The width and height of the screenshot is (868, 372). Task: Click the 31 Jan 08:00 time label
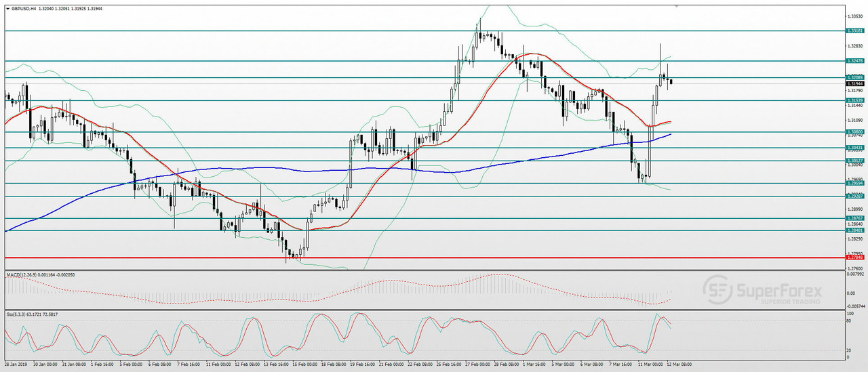(76, 364)
